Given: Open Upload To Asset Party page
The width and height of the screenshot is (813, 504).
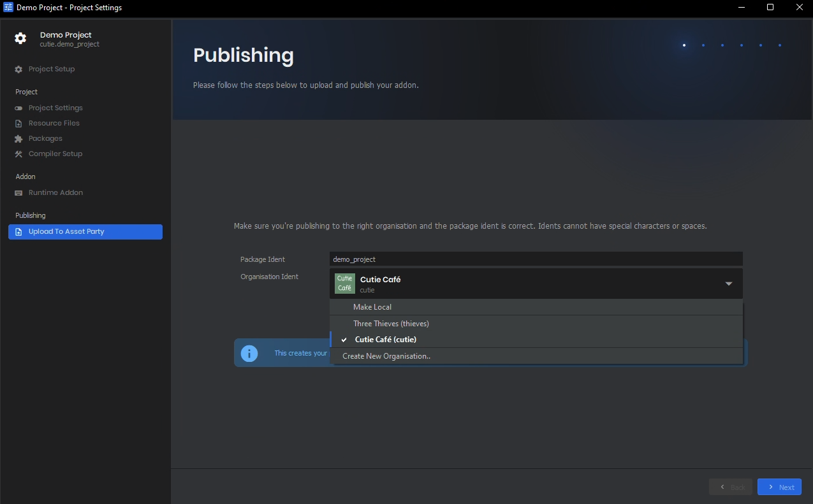Looking at the screenshot, I should 85,232.
